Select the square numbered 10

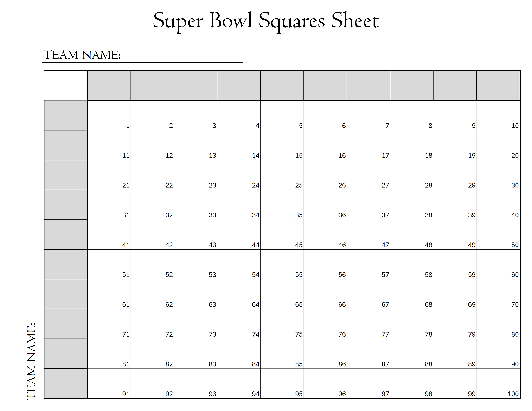[x=498, y=115]
